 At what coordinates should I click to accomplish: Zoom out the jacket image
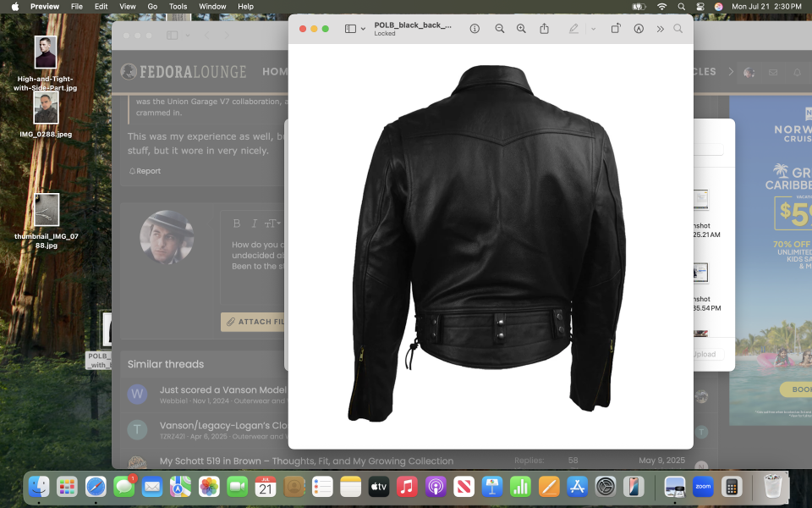499,29
